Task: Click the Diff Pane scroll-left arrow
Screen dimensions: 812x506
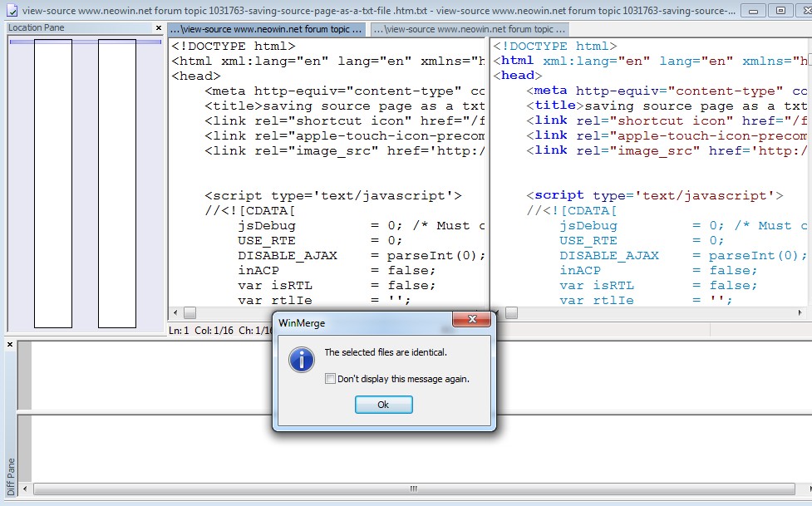Action: (26, 490)
